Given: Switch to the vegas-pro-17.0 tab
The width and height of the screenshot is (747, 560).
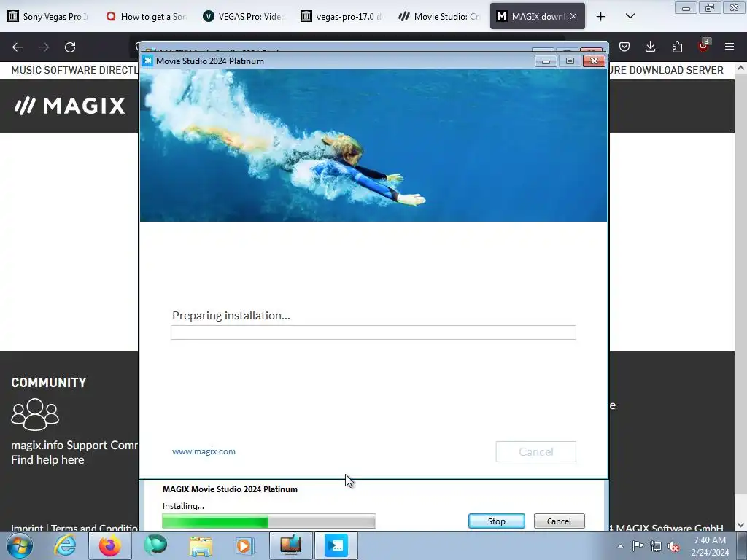Looking at the screenshot, I should [x=341, y=16].
